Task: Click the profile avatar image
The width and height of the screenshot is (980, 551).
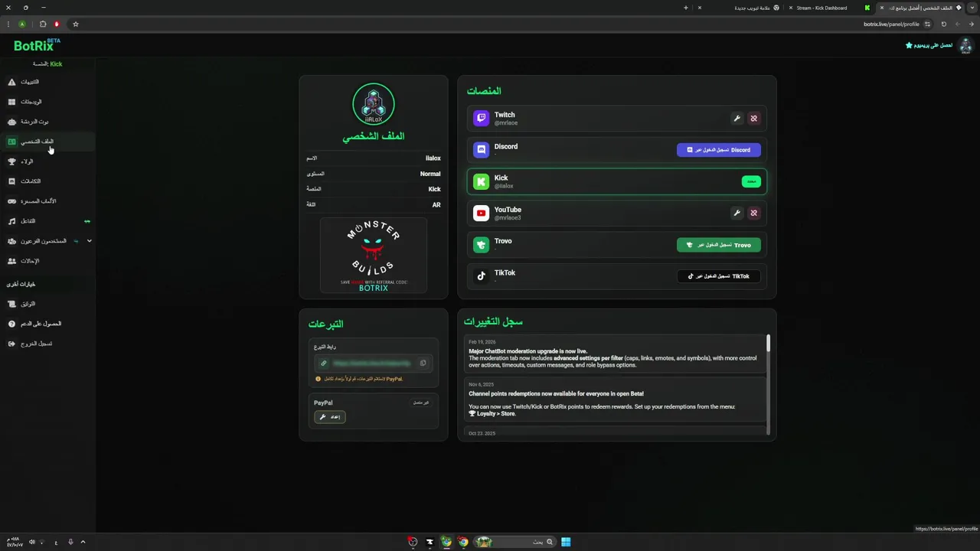Action: click(x=373, y=104)
